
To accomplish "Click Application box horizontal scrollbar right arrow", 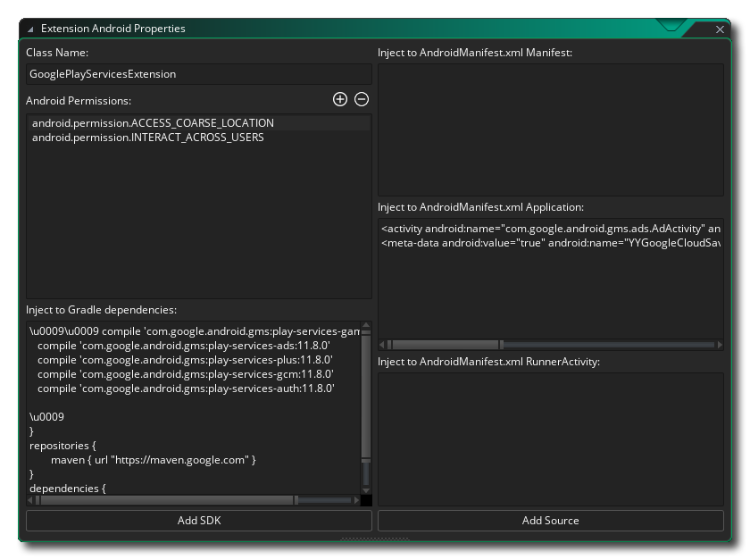I will click(720, 345).
